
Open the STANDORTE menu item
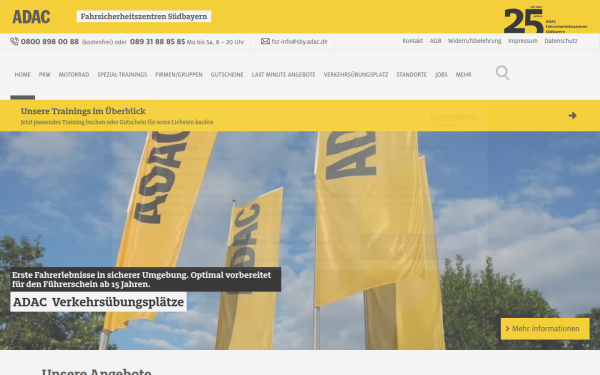[411, 75]
